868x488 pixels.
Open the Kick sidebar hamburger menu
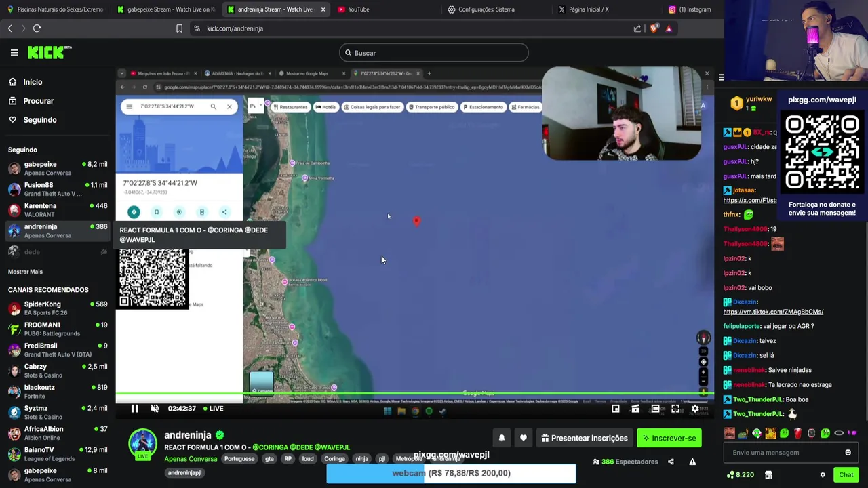click(x=14, y=52)
